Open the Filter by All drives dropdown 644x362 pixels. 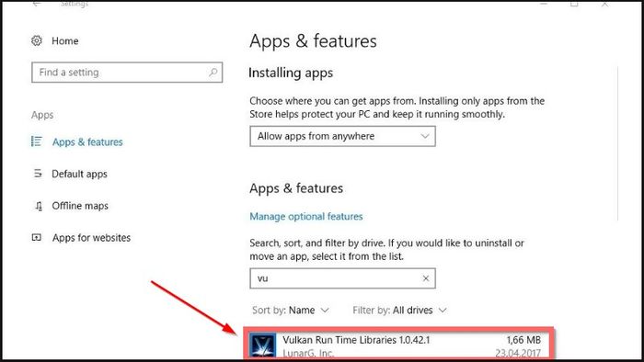coord(399,311)
